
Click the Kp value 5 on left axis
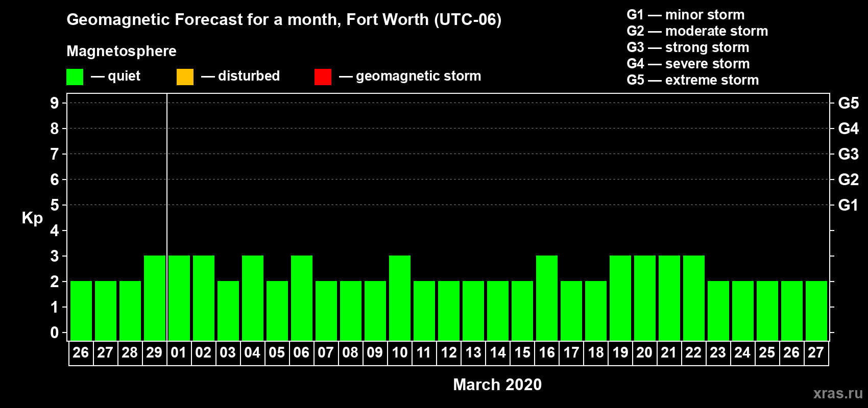tap(55, 205)
